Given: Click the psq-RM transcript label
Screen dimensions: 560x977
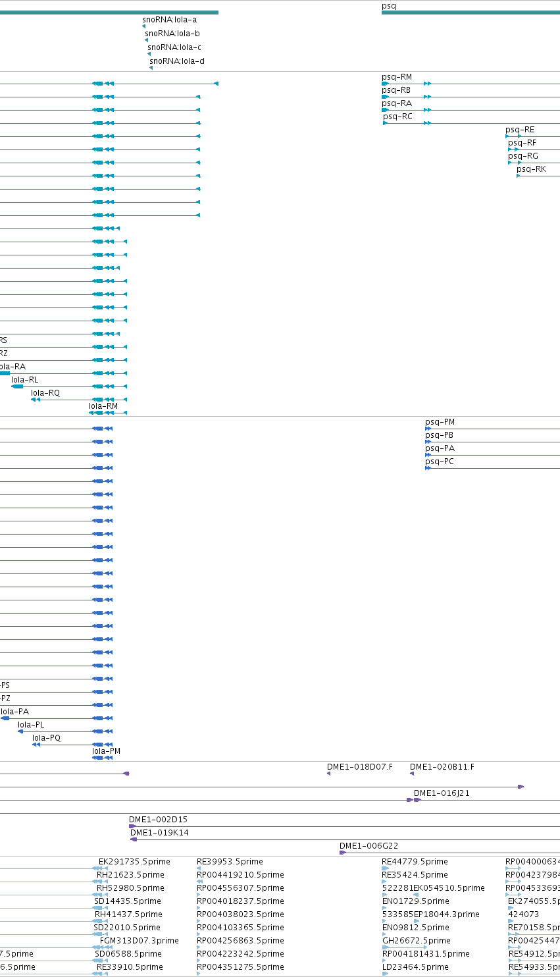Looking at the screenshot, I should (397, 77).
